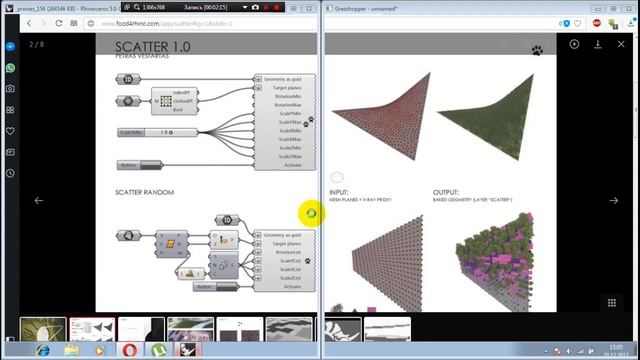Launch Internet Explorer from the taskbar

42,350
